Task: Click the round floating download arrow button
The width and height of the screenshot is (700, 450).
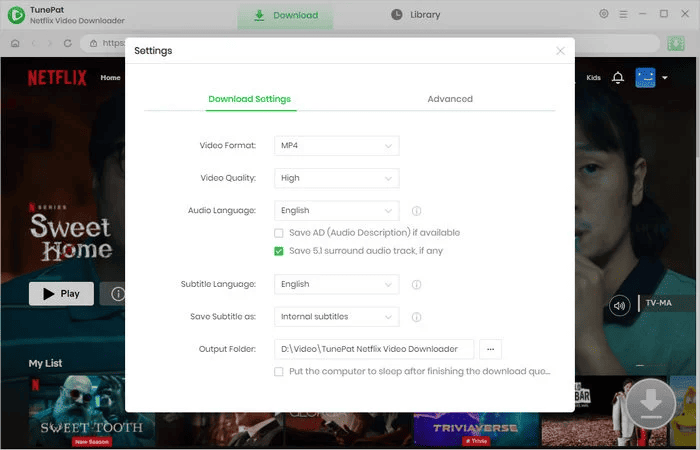Action: point(651,404)
